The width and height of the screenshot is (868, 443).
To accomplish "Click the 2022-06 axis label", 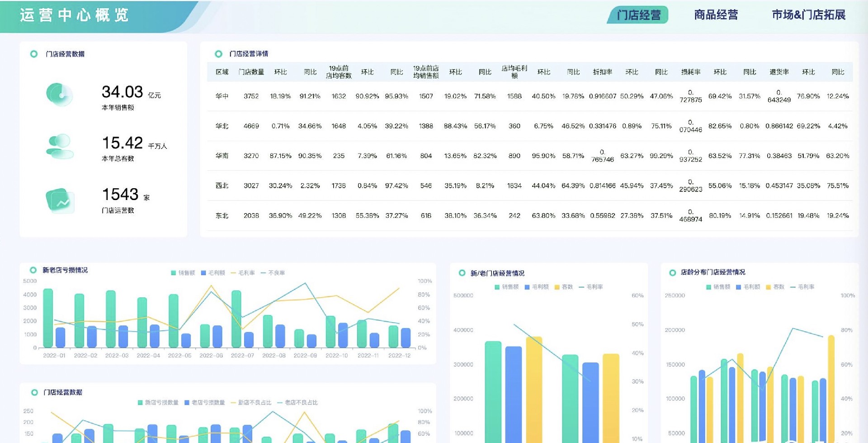I will click(211, 356).
